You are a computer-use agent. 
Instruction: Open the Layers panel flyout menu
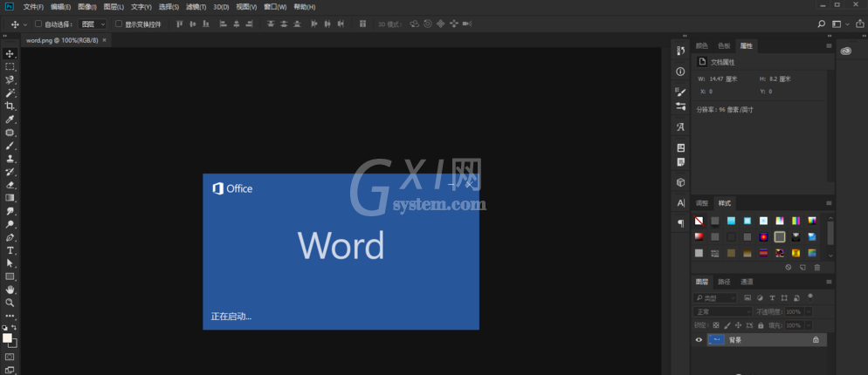[x=829, y=282]
